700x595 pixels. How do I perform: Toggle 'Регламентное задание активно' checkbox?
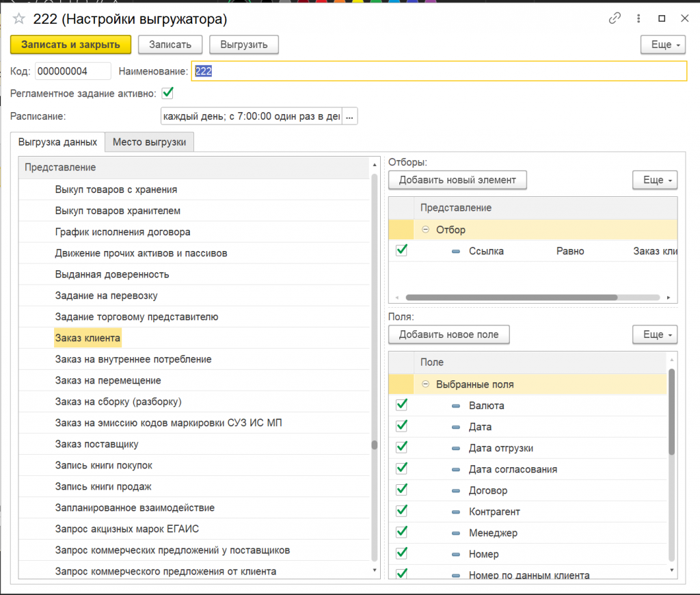pyautogui.click(x=167, y=92)
